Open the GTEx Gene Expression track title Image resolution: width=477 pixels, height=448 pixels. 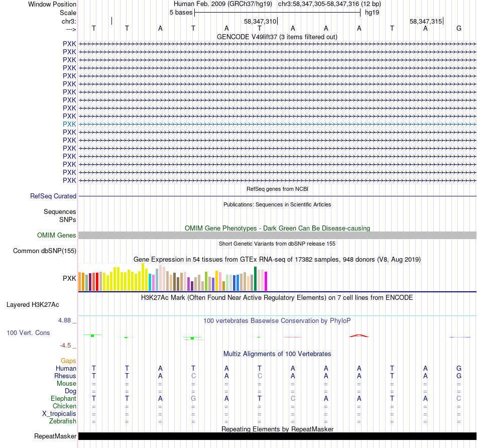pos(277,259)
